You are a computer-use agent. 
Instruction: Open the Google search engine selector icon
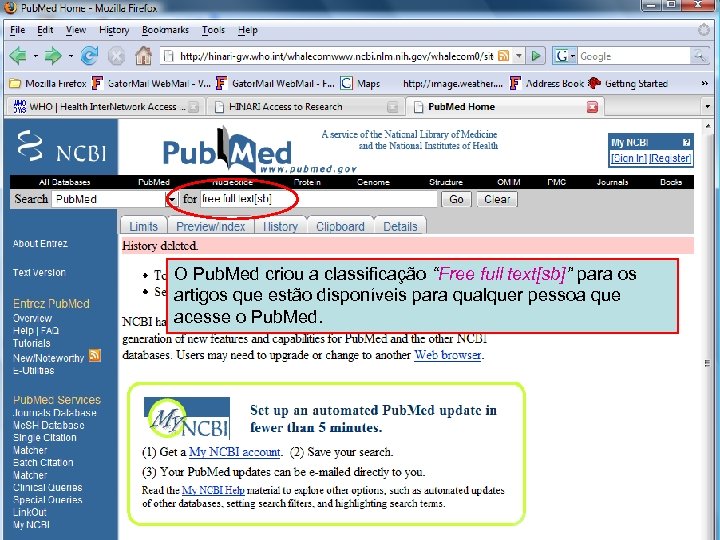(565, 56)
